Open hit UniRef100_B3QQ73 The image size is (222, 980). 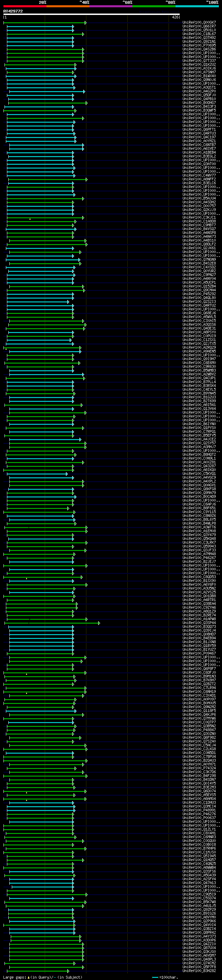(x=199, y=626)
